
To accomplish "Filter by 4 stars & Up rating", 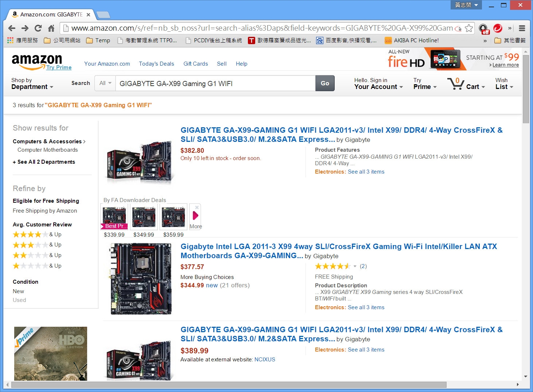I will (37, 234).
